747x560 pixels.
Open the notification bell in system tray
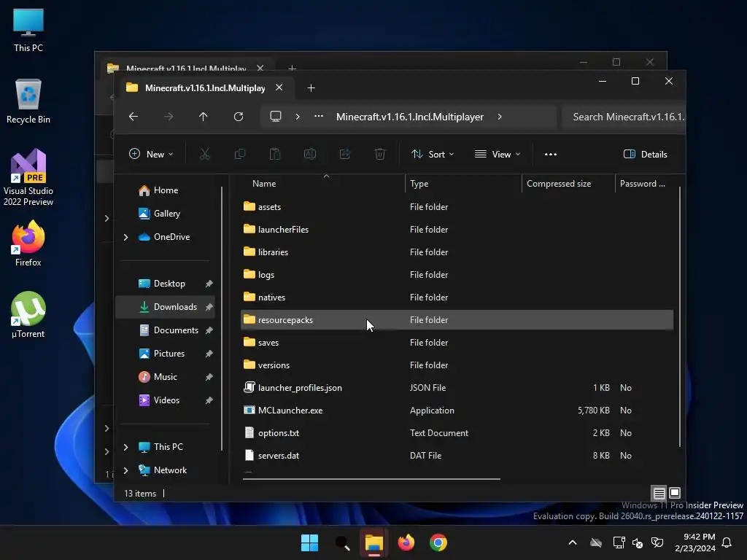727,542
